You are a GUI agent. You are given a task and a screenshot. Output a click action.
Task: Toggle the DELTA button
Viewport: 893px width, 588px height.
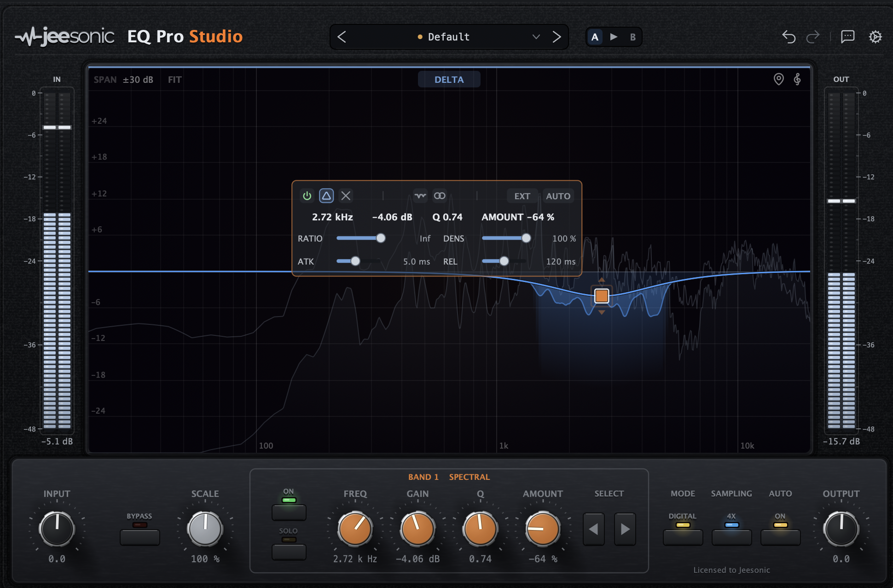click(449, 80)
